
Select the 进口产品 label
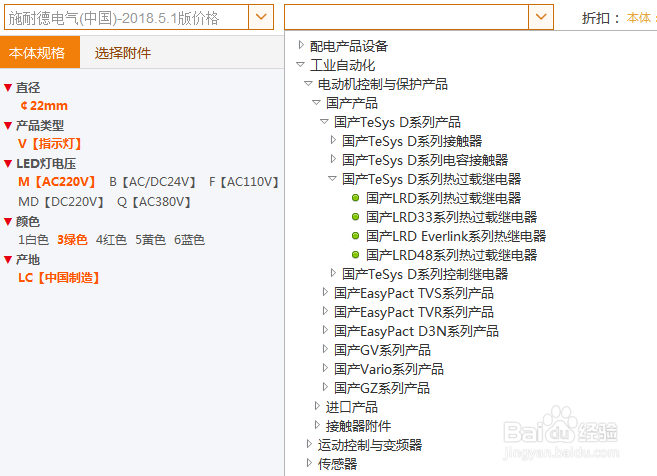352,407
